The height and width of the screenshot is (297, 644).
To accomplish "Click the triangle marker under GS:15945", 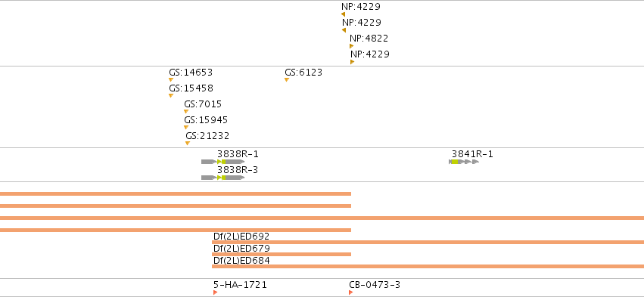I will coord(186,128).
